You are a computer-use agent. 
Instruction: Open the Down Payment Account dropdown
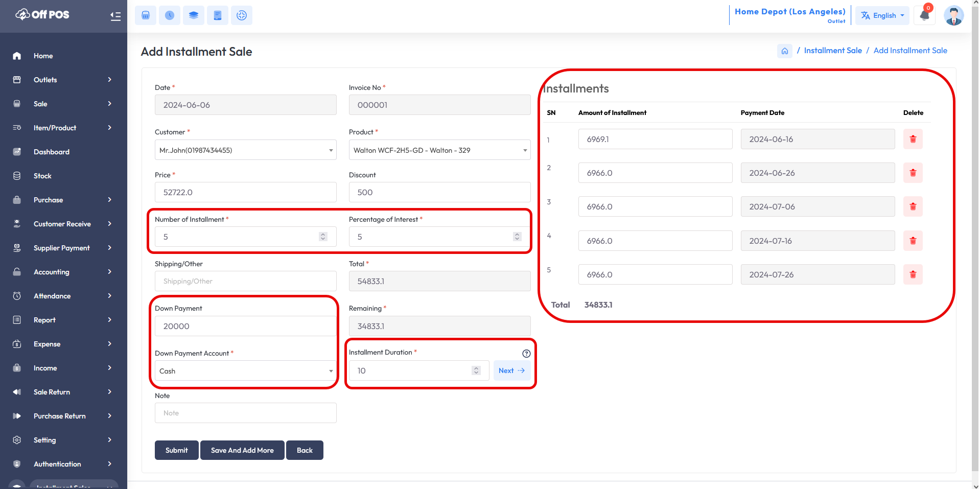point(245,371)
